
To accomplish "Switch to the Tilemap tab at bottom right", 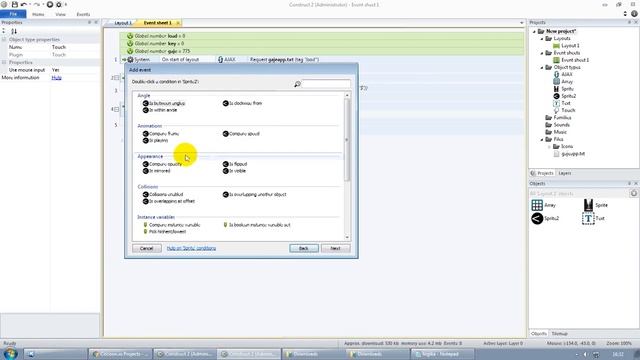I will (x=560, y=333).
